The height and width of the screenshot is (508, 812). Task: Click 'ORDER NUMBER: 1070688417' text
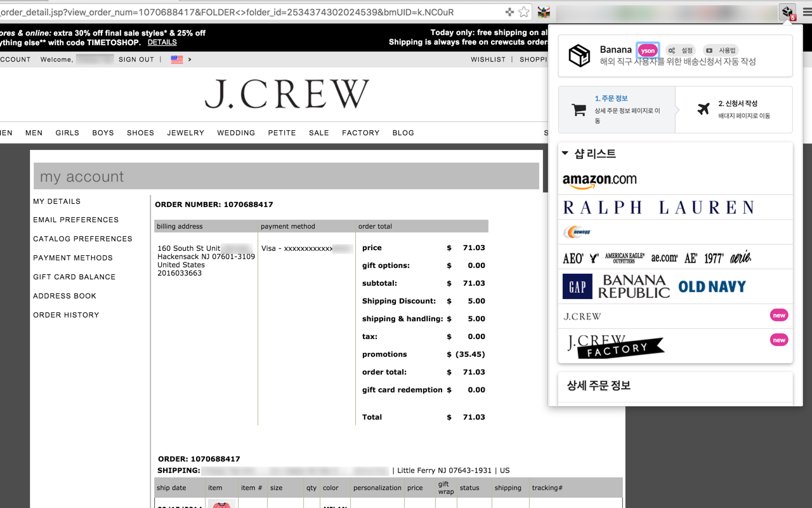pos(214,204)
